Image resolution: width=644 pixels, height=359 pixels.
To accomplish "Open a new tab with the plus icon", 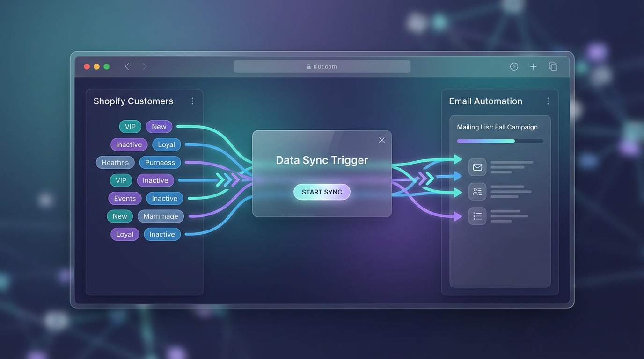I will (x=533, y=66).
